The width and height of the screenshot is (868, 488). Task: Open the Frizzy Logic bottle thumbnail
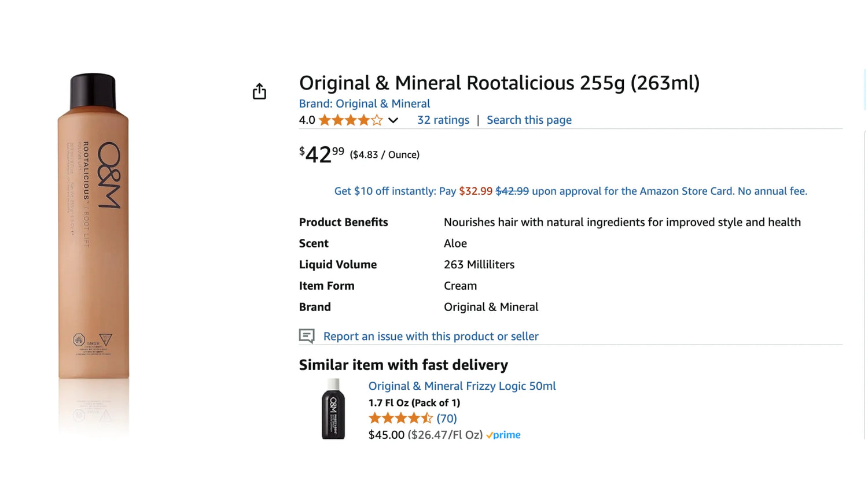coord(333,409)
